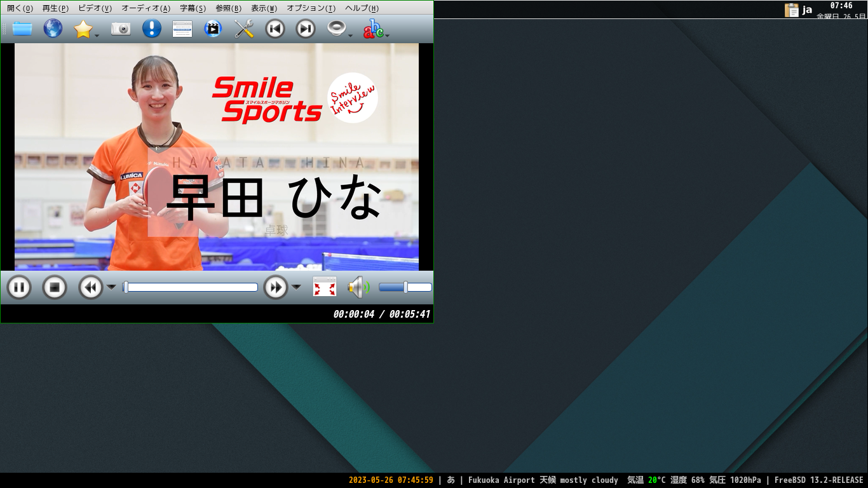Expand the subtitle track dropdown arrow
Image resolution: width=868 pixels, height=488 pixels.
[388, 36]
